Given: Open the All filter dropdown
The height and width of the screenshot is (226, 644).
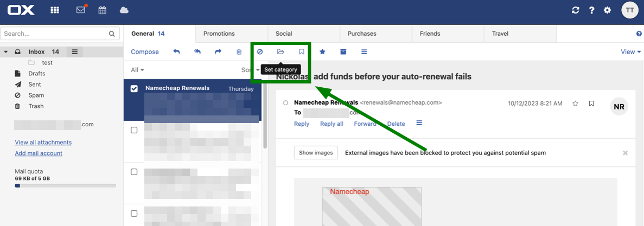Looking at the screenshot, I should click(x=138, y=70).
